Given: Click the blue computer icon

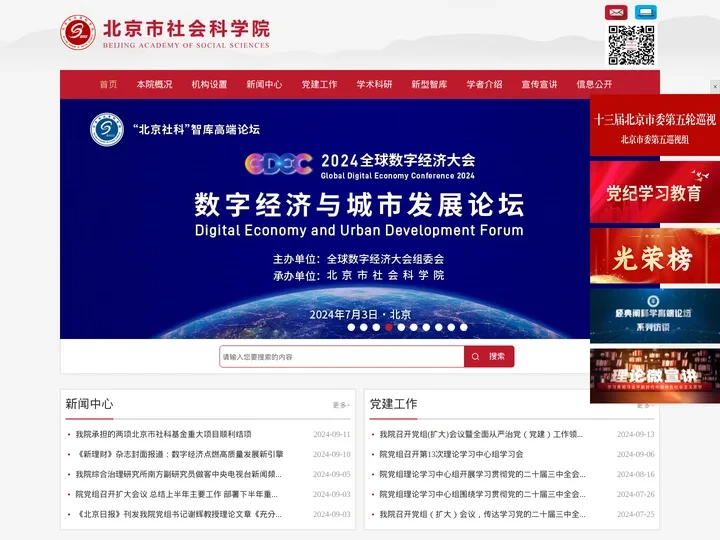Looking at the screenshot, I should tap(646, 12).
